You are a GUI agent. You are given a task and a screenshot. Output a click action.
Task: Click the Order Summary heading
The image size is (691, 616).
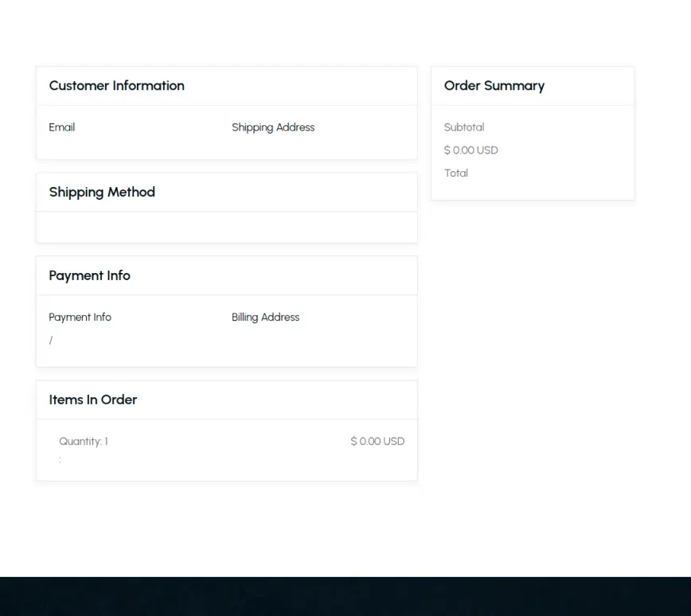(494, 85)
